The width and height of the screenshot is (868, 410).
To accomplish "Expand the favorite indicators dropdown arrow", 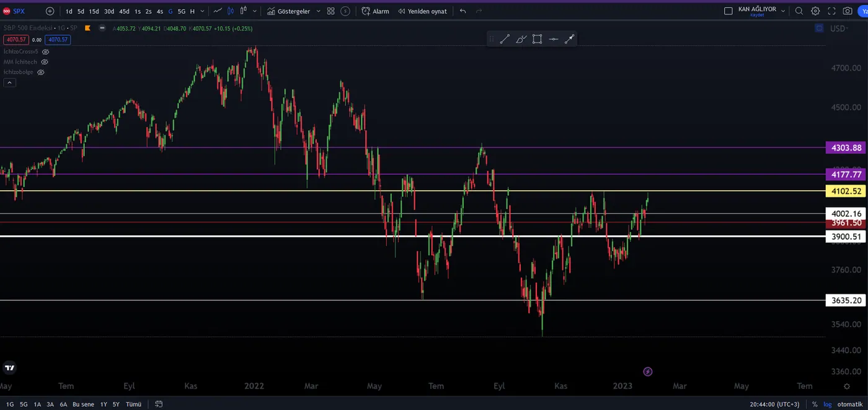I will click(319, 11).
